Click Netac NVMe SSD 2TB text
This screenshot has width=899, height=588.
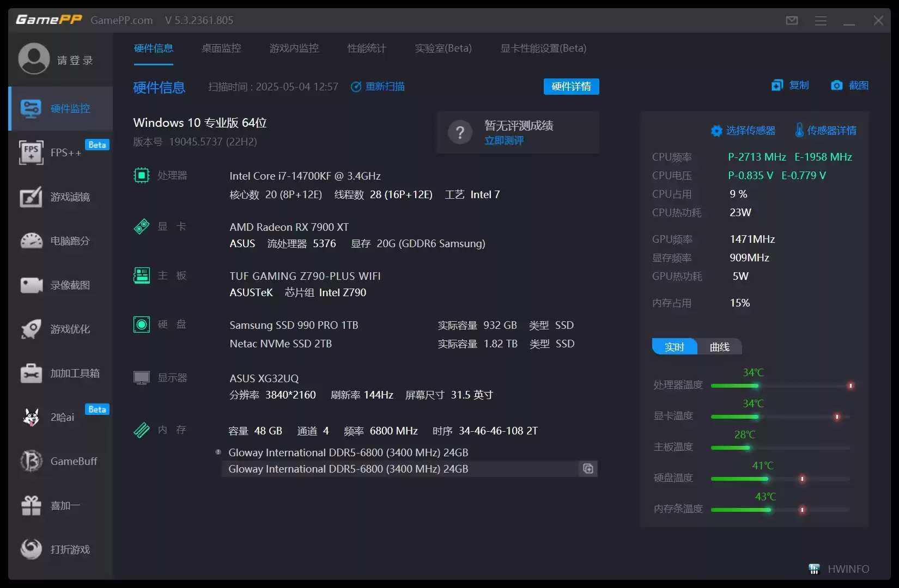tap(281, 344)
